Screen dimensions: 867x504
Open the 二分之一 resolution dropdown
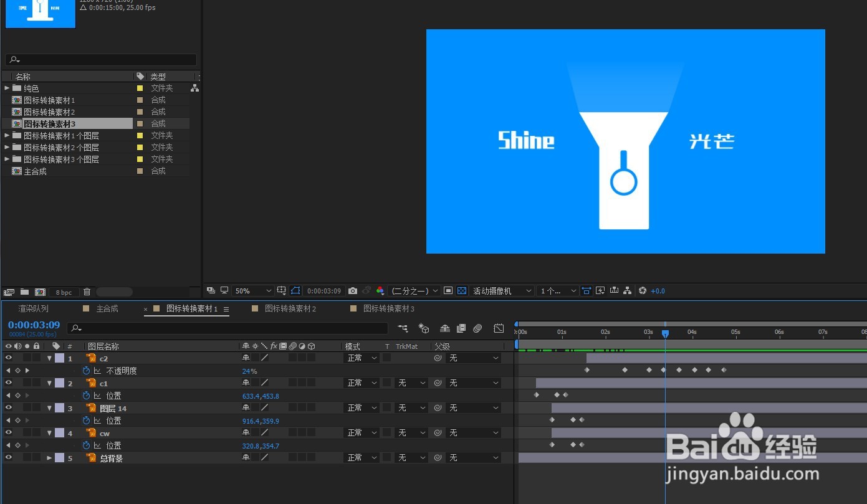pyautogui.click(x=414, y=291)
